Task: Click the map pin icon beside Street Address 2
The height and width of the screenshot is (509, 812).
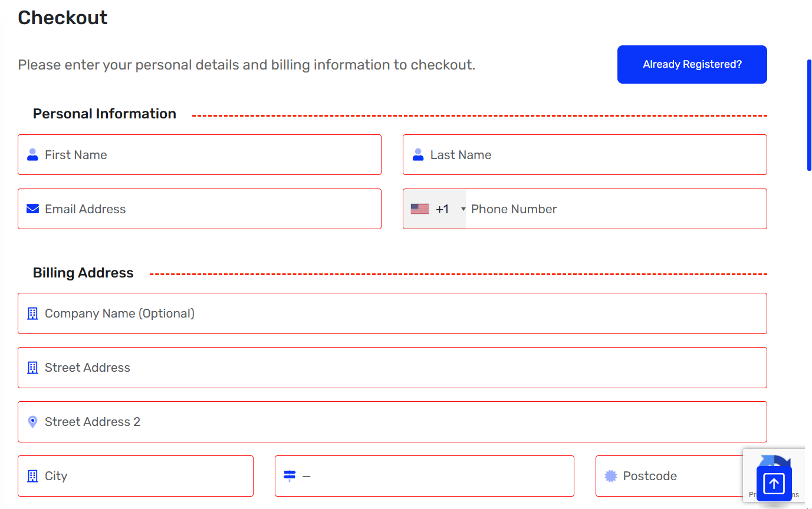Action: [33, 422]
